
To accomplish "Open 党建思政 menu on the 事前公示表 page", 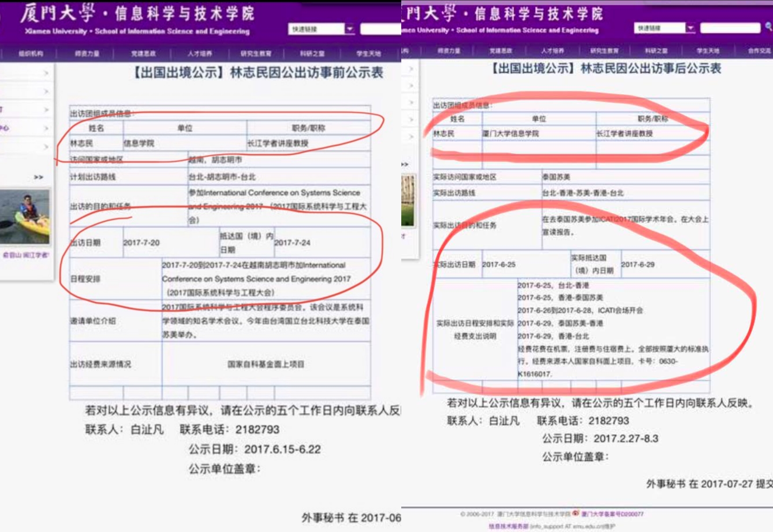I will tap(143, 53).
